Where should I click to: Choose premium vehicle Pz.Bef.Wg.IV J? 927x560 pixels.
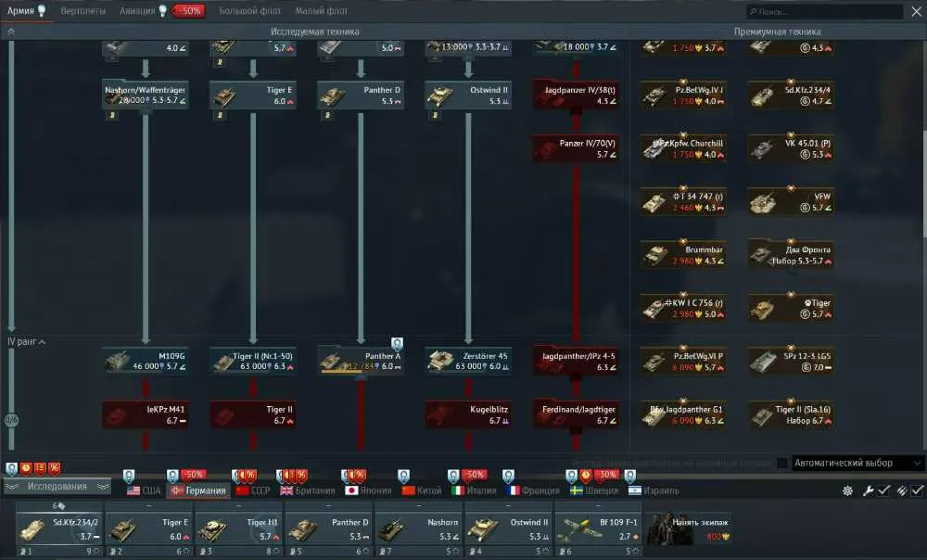[684, 95]
